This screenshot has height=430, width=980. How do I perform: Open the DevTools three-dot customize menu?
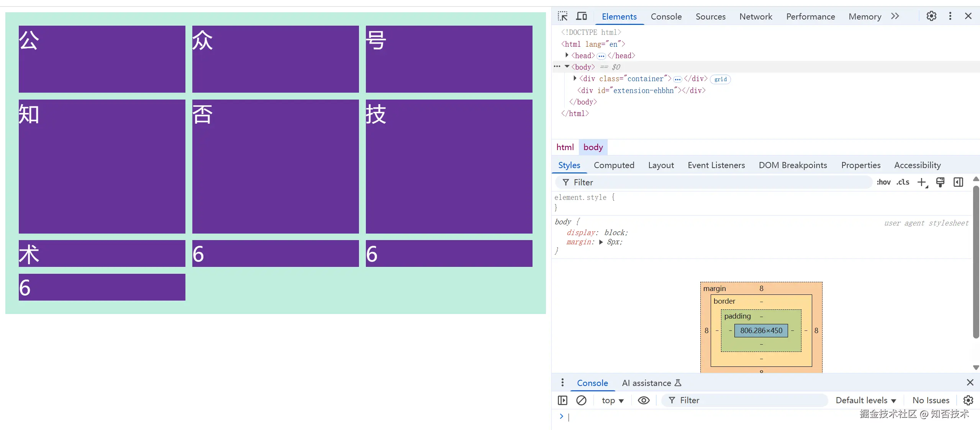950,16
